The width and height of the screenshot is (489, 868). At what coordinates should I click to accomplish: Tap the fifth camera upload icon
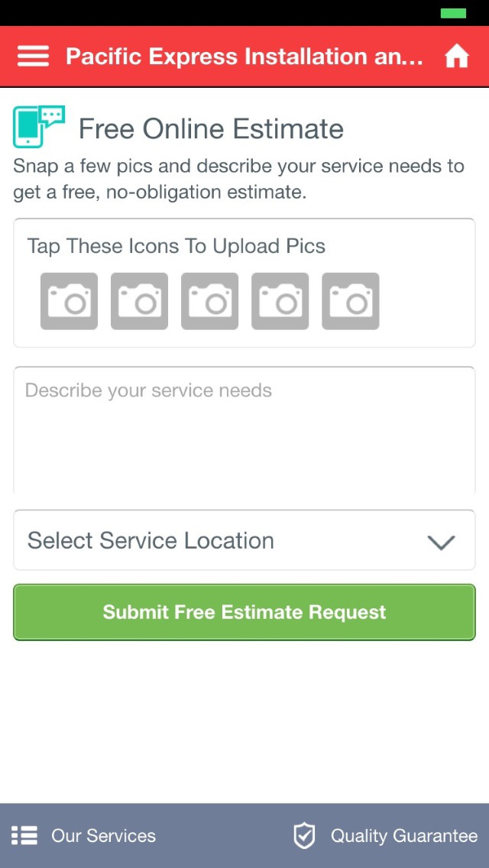point(350,301)
